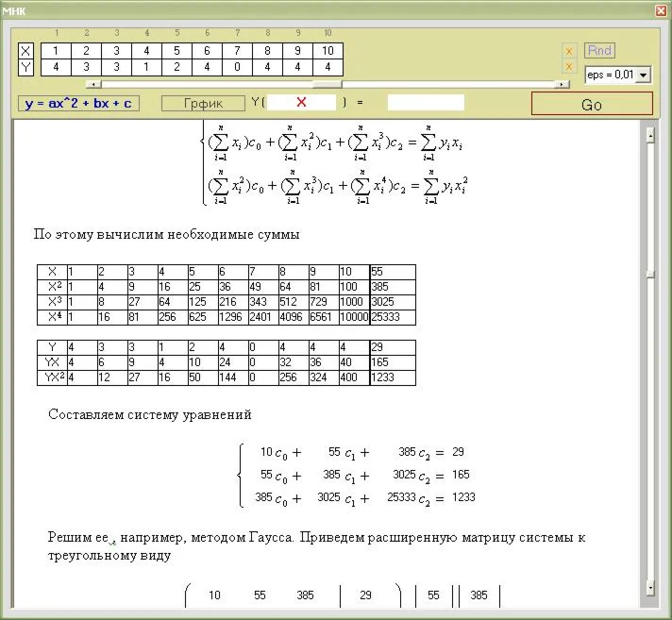Click the Y( ) argument input field
The image size is (672, 620).
pyautogui.click(x=301, y=102)
